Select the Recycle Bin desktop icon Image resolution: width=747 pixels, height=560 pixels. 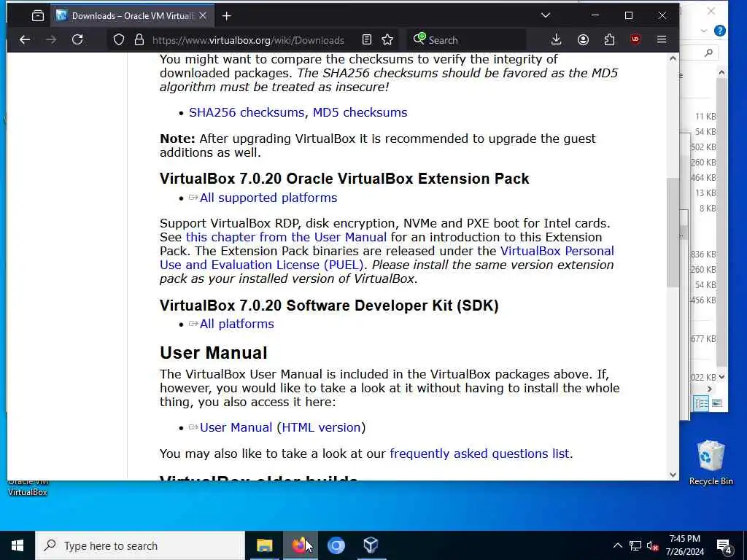711,463
